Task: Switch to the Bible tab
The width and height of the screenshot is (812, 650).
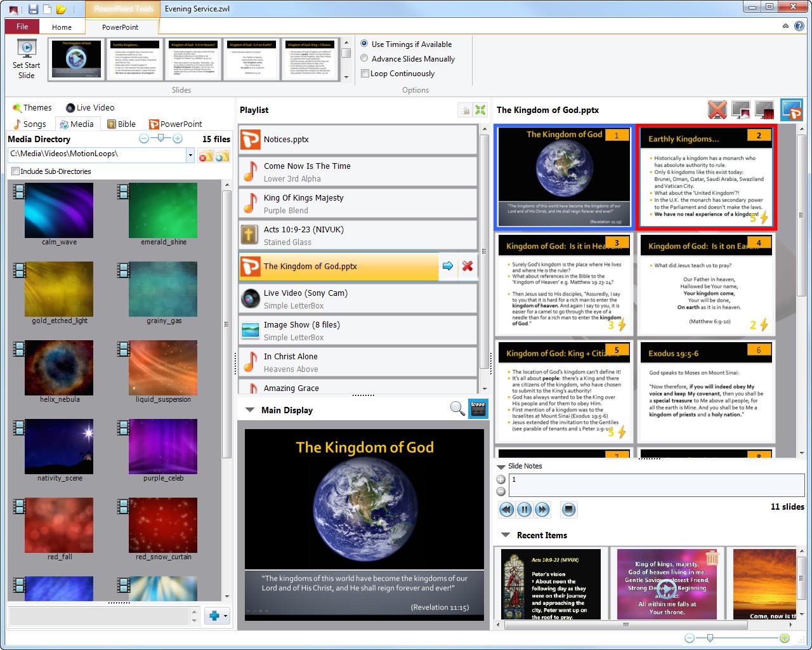Action: pyautogui.click(x=121, y=124)
